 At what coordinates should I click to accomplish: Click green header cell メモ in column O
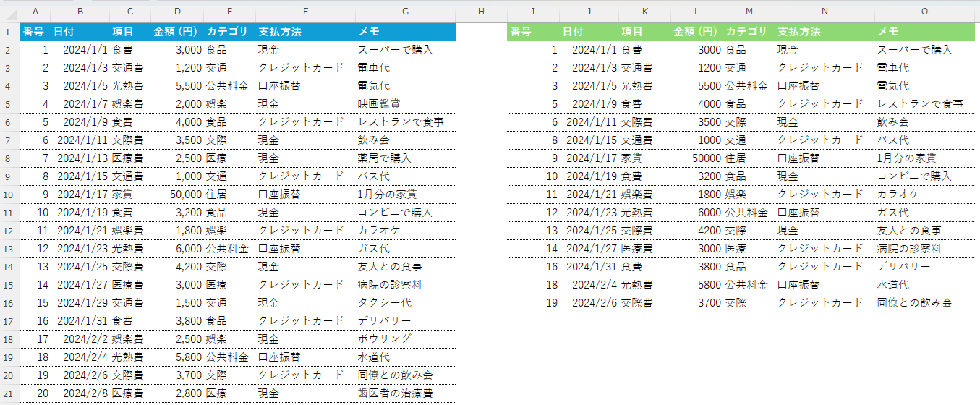[x=887, y=32]
